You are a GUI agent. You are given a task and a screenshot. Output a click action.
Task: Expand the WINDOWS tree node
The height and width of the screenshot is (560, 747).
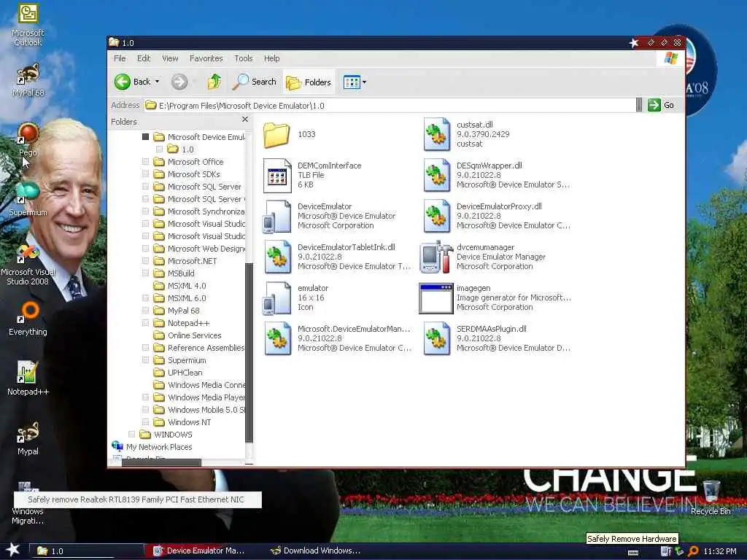132,435
